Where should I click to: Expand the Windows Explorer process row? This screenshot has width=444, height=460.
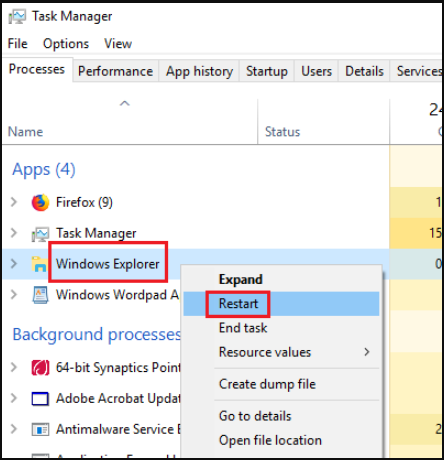tap(14, 264)
